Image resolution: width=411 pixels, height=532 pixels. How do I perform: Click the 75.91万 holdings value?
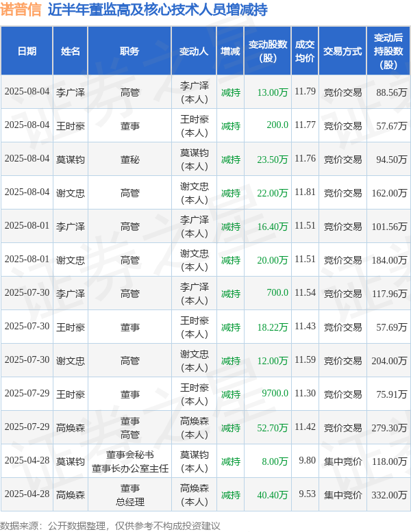(391, 394)
